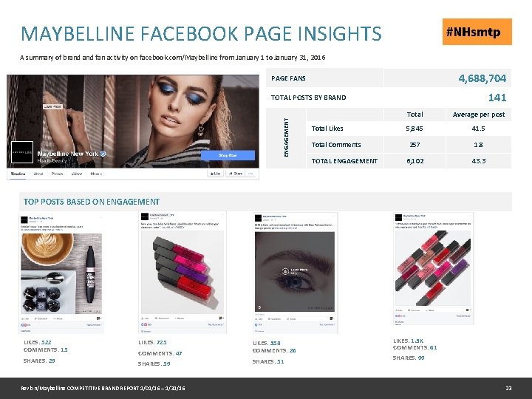The width and height of the screenshot is (532, 399).
Task: Open the four lip gloss tubes post
Action: 183,272
